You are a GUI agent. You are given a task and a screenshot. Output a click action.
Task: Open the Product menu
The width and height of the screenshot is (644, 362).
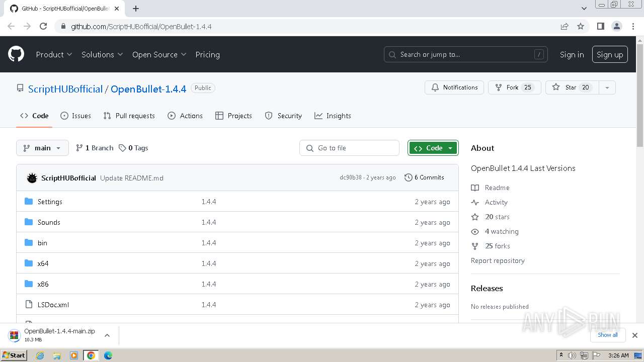click(54, 54)
